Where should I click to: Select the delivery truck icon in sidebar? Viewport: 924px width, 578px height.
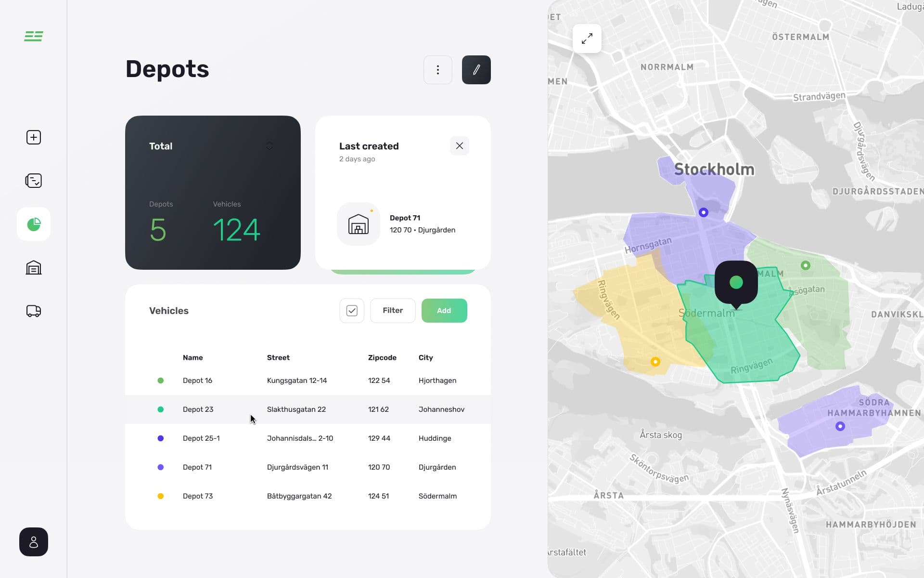[33, 311]
